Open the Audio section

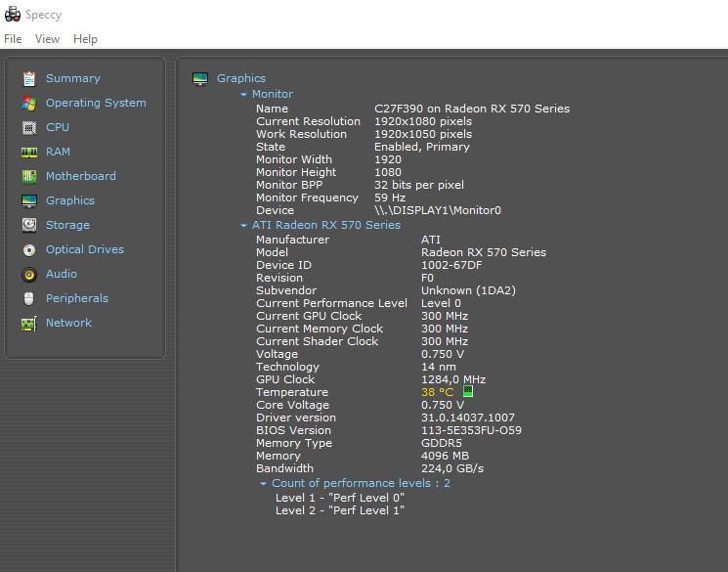click(62, 274)
